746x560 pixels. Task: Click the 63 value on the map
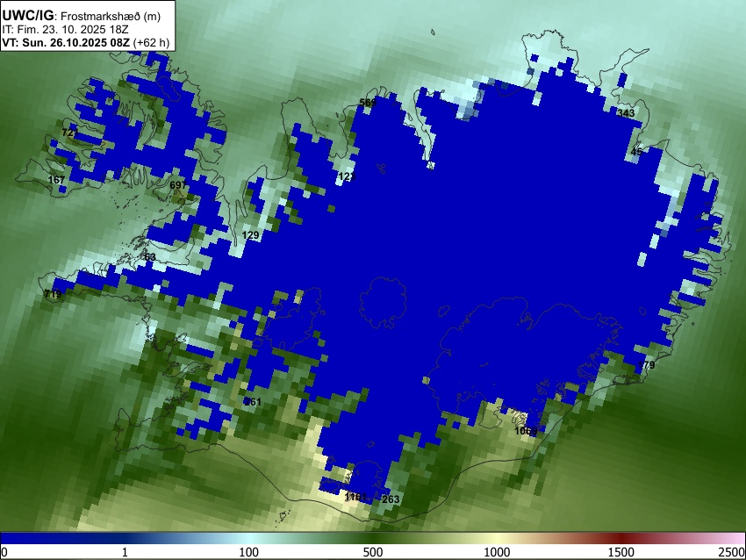150,257
